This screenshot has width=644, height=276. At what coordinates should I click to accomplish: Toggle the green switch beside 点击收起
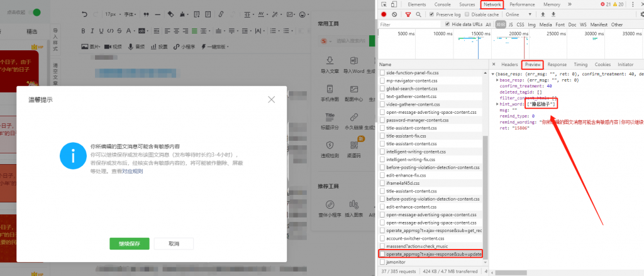(x=36, y=13)
